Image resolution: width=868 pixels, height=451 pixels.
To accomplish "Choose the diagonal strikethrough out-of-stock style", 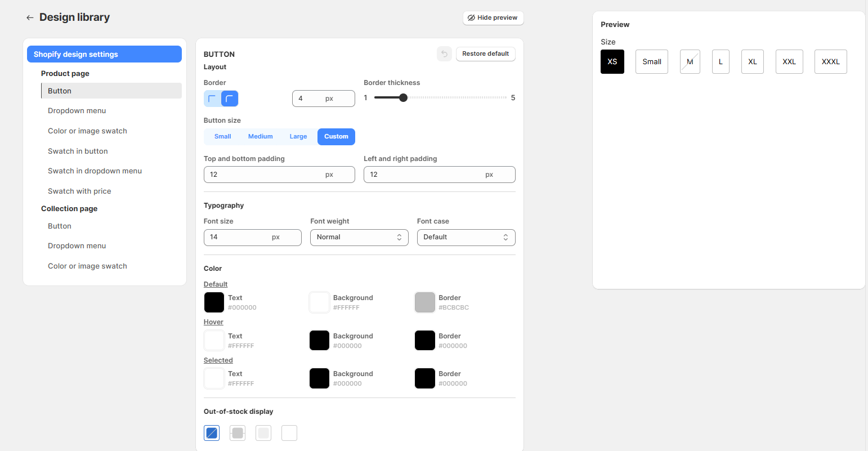I will 212,433.
